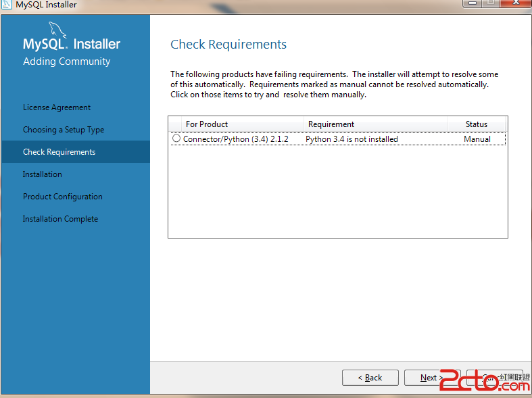Open the Product Configuration step
This screenshot has height=398, width=532.
[63, 197]
